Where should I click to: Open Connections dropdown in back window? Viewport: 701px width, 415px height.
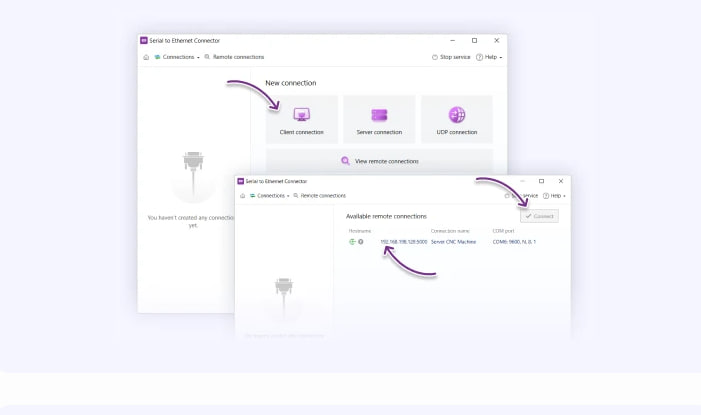(177, 57)
